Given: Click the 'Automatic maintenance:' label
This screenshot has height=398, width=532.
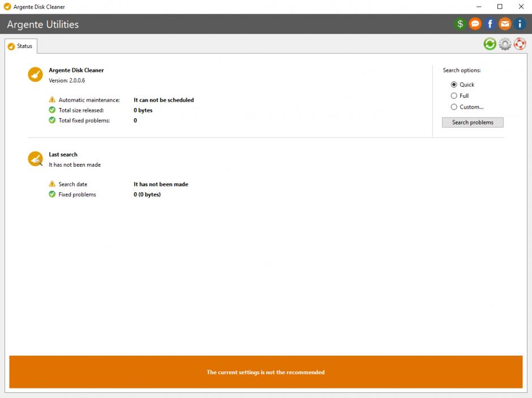Looking at the screenshot, I should click(89, 100).
